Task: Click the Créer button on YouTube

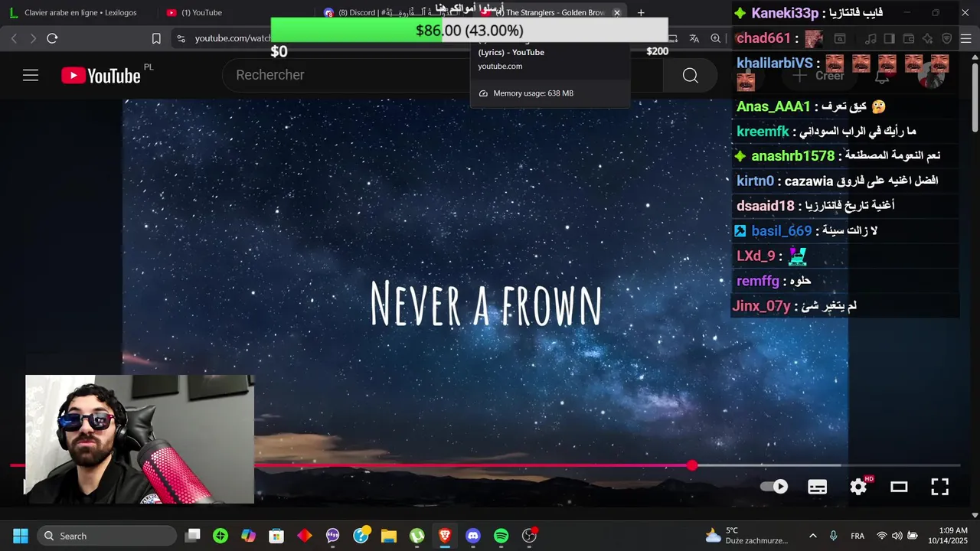Action: (x=818, y=75)
